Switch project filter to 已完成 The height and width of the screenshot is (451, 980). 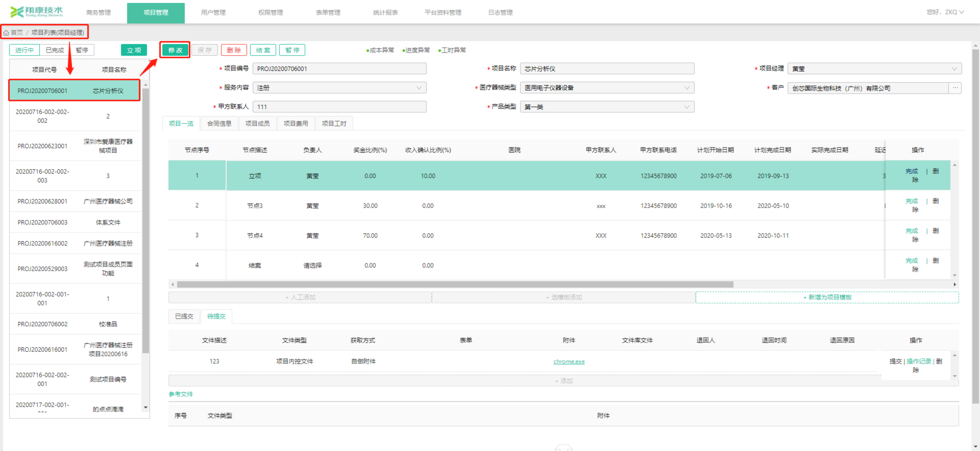point(55,50)
